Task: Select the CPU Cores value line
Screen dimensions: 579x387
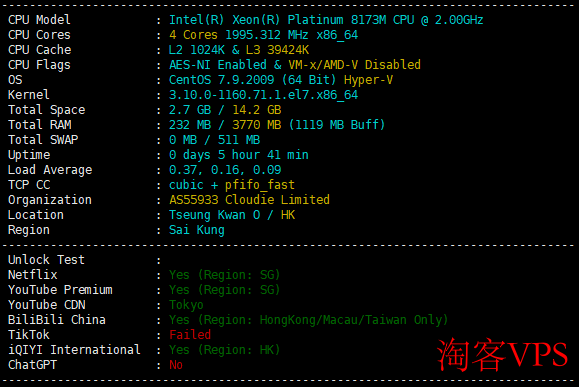Action: [x=263, y=35]
